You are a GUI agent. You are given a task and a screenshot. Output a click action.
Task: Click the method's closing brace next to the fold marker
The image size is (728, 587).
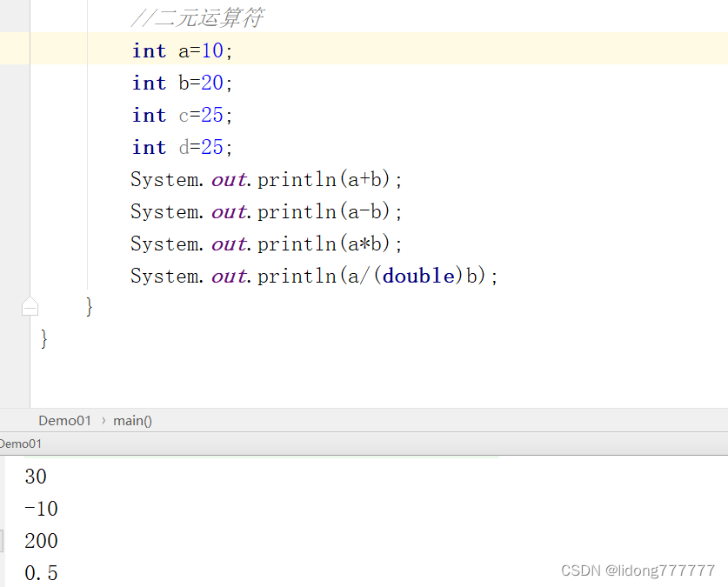pos(89,307)
